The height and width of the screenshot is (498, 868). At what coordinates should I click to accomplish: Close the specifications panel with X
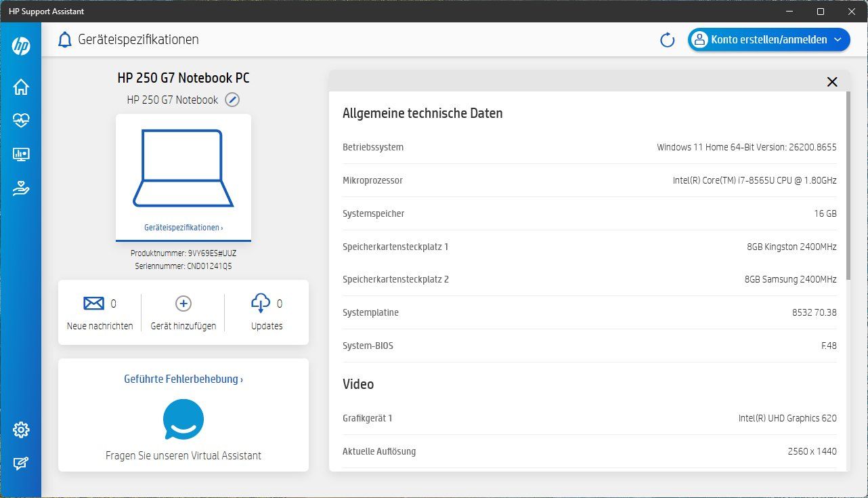coord(832,82)
